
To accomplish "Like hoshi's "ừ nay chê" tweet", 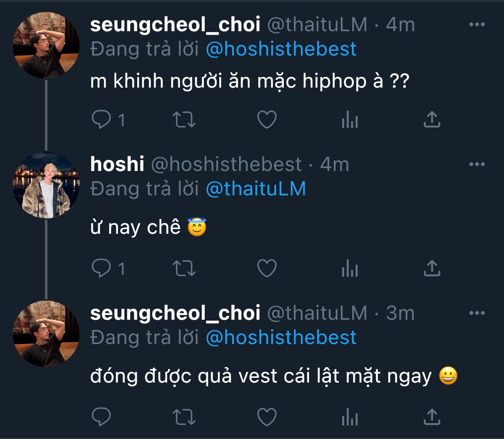I will tap(267, 268).
